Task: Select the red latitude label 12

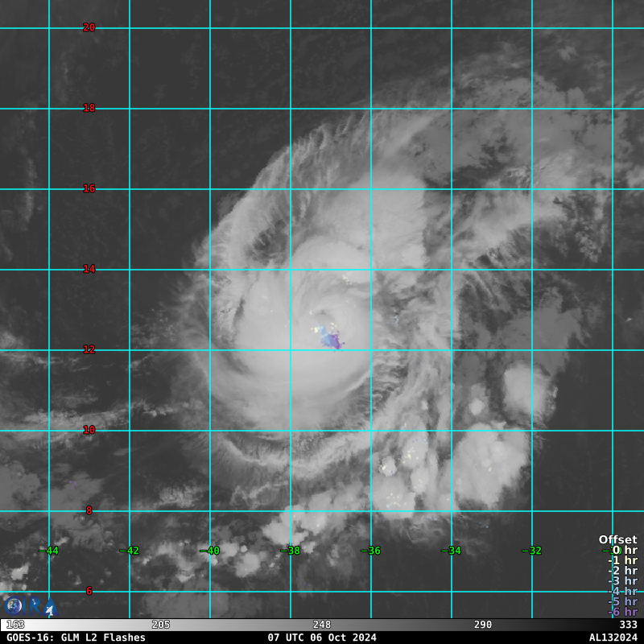Action: coord(89,349)
